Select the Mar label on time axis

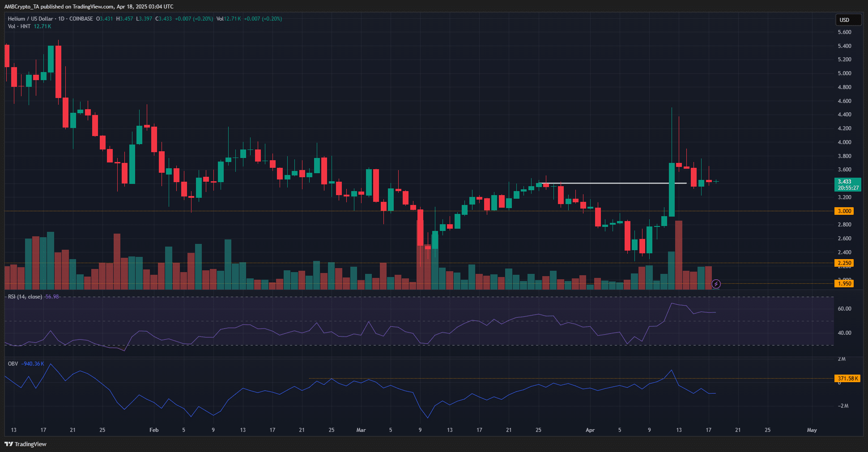[361, 430]
